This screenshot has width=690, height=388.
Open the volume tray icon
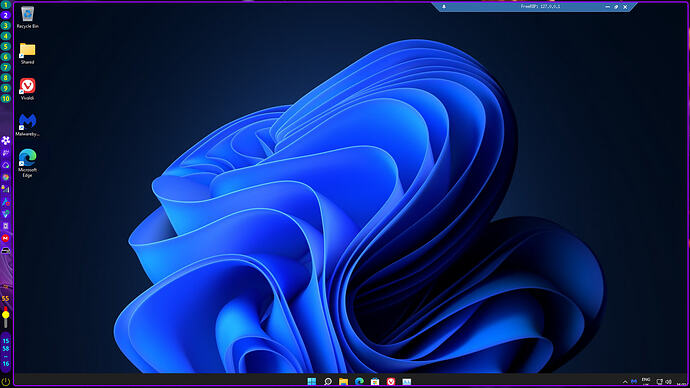click(x=668, y=382)
